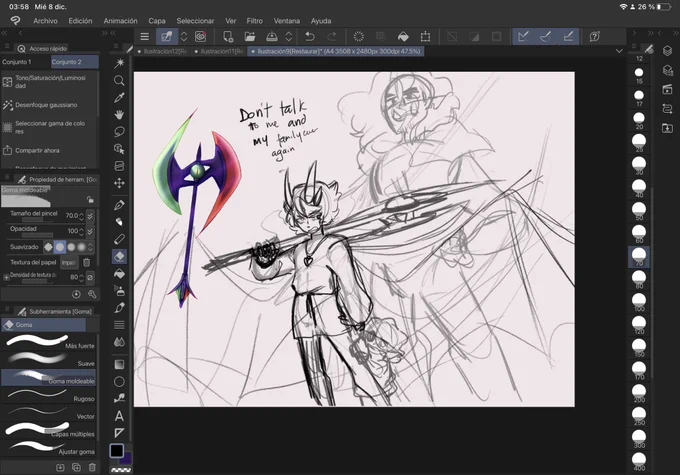Viewport: 680px width, 475px height.
Task: Select the Gradient square tool
Action: 119,364
